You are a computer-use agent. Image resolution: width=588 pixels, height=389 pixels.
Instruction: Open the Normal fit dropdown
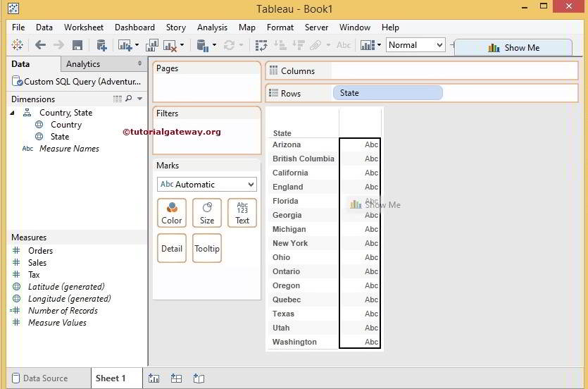415,45
